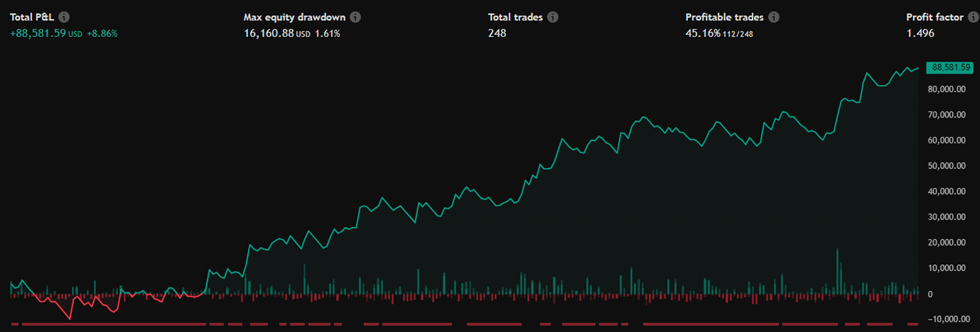Click the info icon next to Total trades
The width and height of the screenshot is (980, 332).
[553, 17]
